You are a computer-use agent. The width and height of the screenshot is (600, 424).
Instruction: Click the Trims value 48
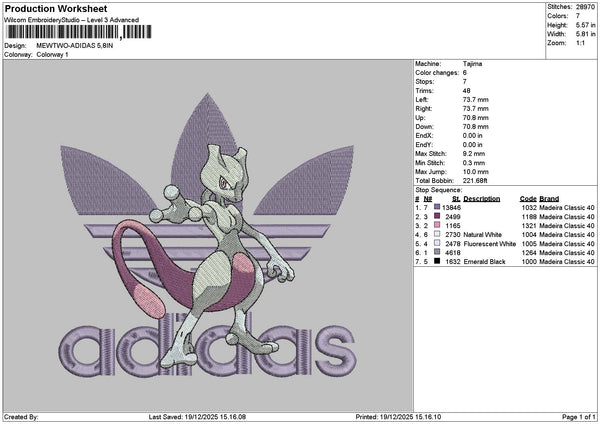coord(466,91)
